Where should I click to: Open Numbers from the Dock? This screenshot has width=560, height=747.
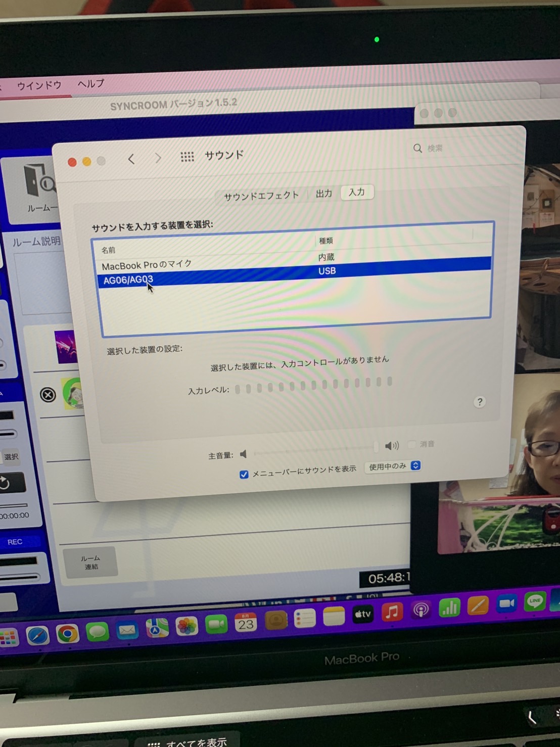click(449, 608)
